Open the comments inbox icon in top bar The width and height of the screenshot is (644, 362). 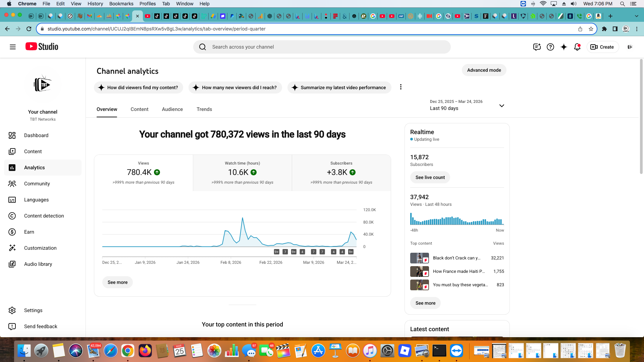537,47
